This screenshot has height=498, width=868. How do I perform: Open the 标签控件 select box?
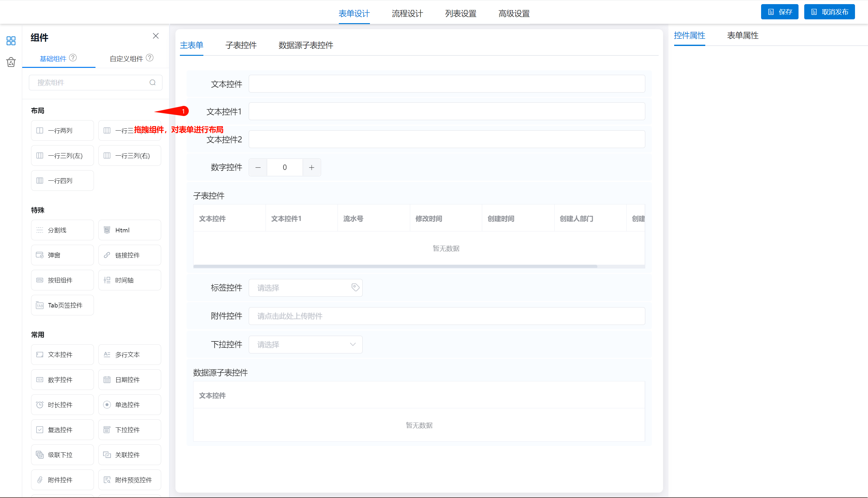301,288
